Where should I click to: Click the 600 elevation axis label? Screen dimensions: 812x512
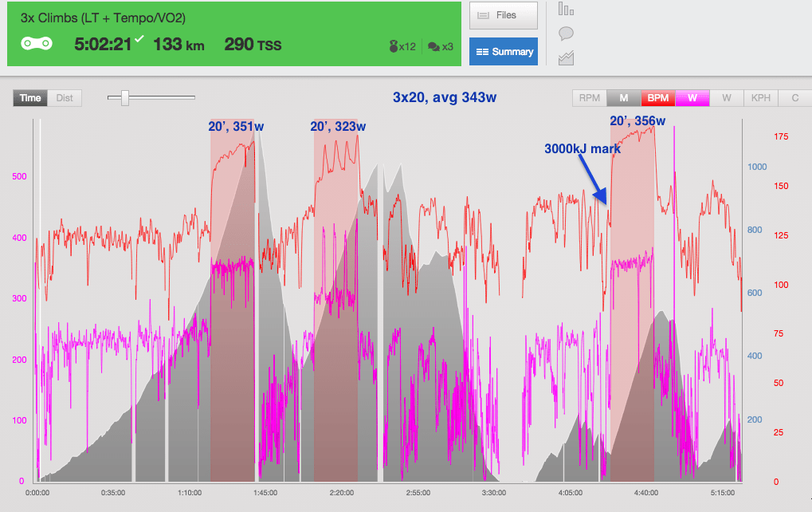point(755,293)
